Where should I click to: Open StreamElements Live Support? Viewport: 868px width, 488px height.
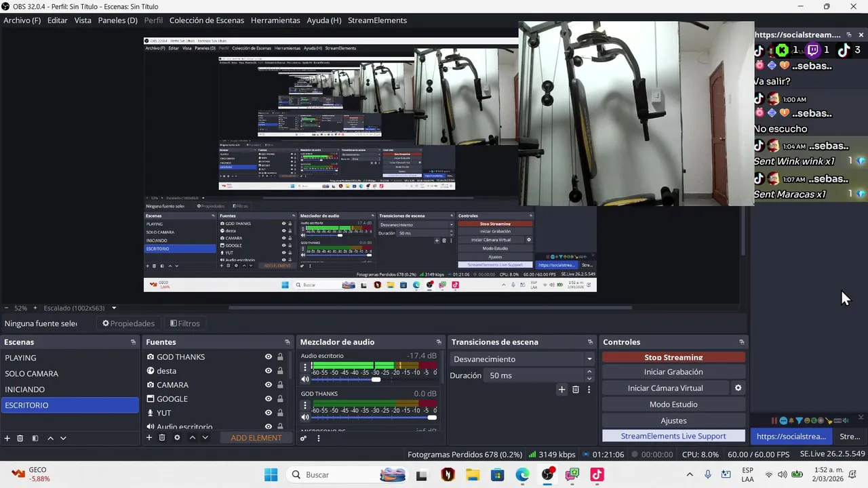tap(673, 436)
